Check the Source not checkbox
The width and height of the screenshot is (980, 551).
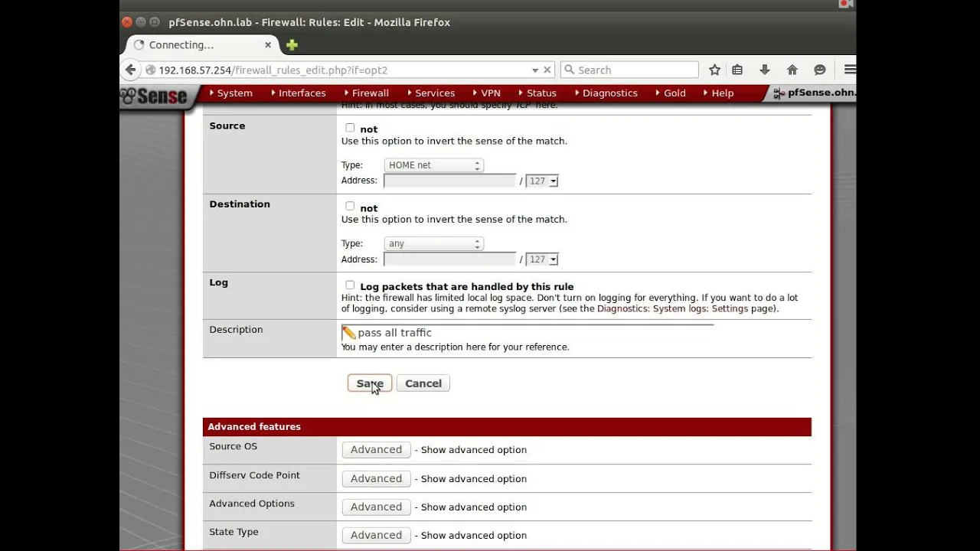(x=350, y=128)
